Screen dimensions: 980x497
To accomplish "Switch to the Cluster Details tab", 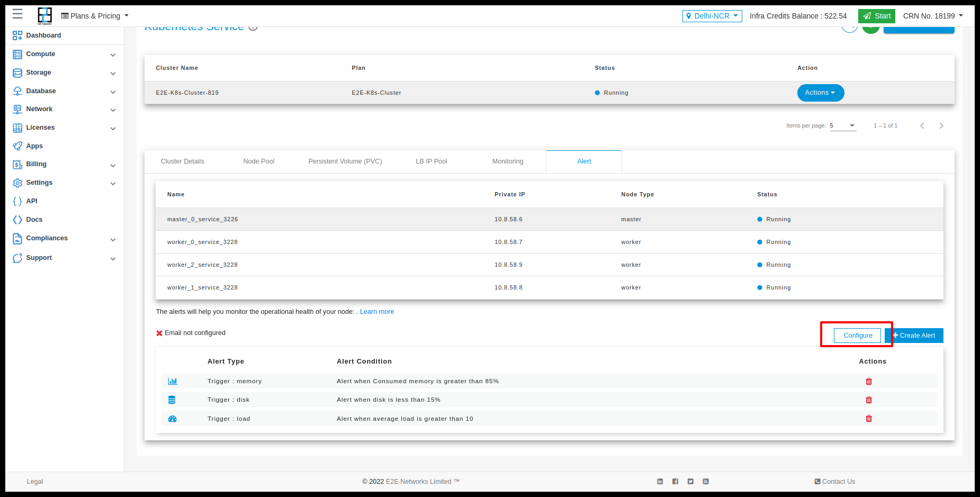I will [x=183, y=161].
